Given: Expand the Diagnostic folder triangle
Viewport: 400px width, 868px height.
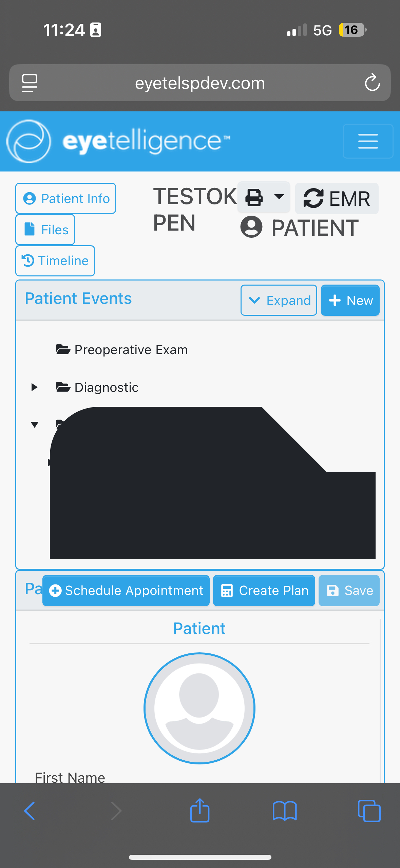Looking at the screenshot, I should click(34, 387).
